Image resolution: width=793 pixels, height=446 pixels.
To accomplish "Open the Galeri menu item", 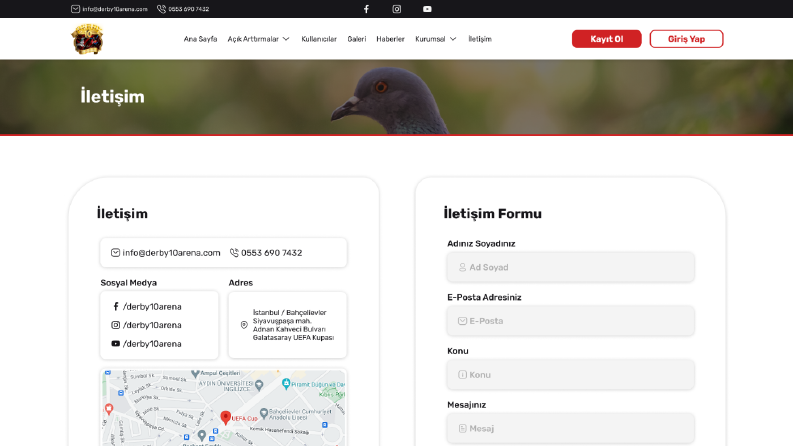I will [x=357, y=39].
